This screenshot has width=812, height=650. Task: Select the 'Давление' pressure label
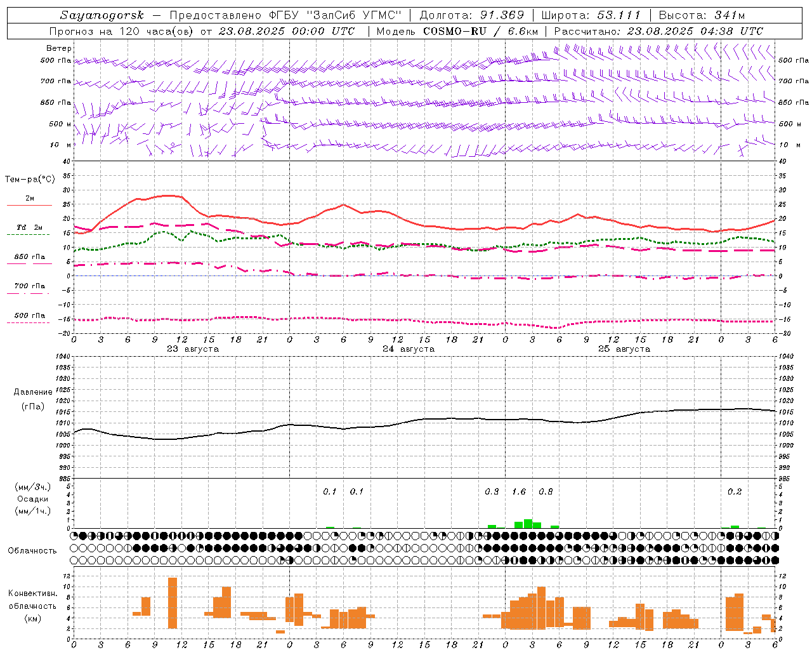[33, 392]
